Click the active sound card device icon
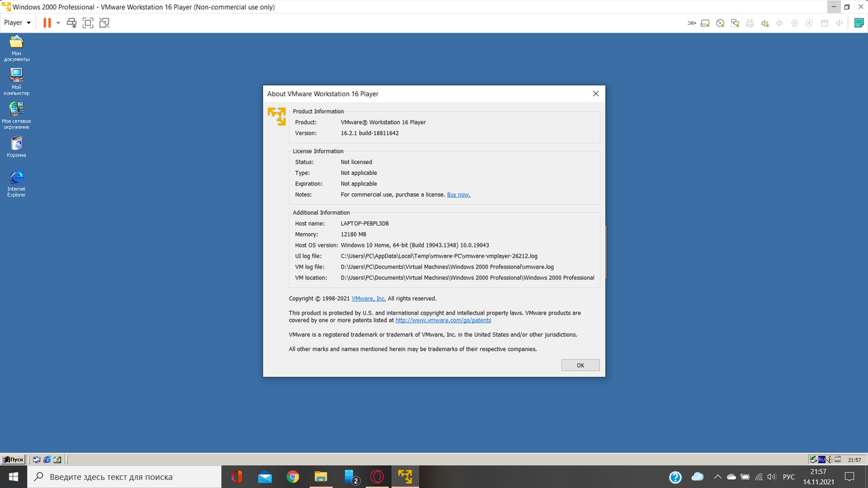The width and height of the screenshot is (868, 488). (x=765, y=23)
